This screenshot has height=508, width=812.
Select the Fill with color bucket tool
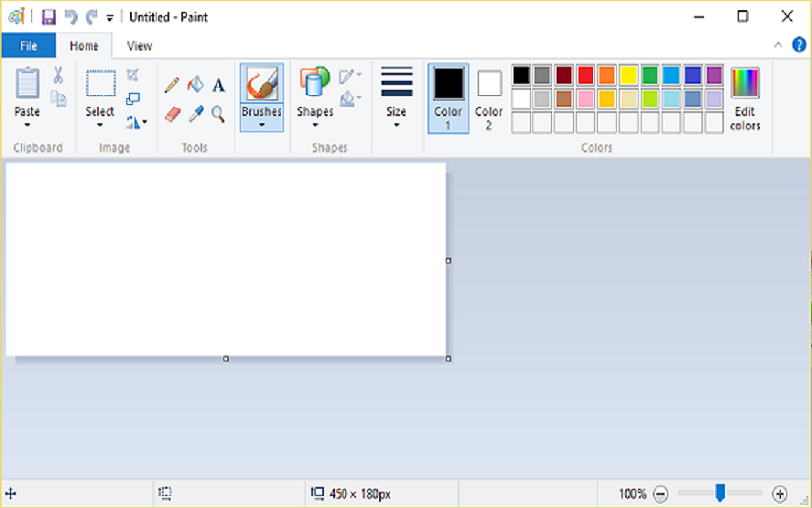(x=195, y=85)
